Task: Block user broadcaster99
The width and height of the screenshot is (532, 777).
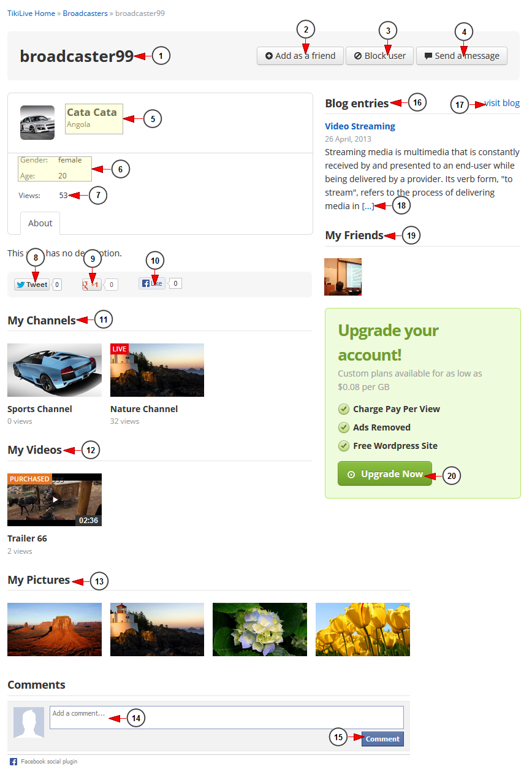Action: 380,56
